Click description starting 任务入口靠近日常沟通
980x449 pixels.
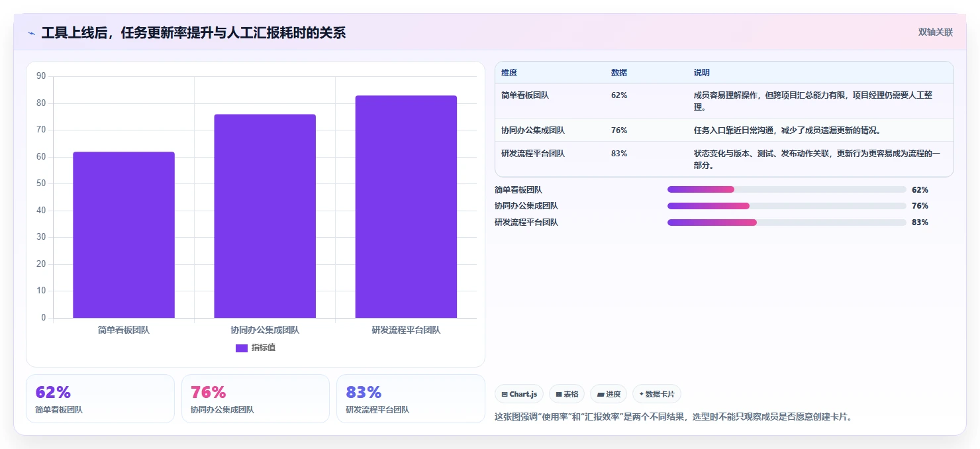click(x=787, y=130)
